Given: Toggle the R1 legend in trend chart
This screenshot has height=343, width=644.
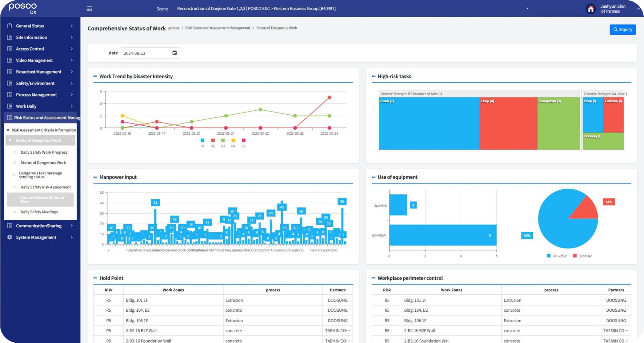Looking at the screenshot, I should (x=202, y=143).
